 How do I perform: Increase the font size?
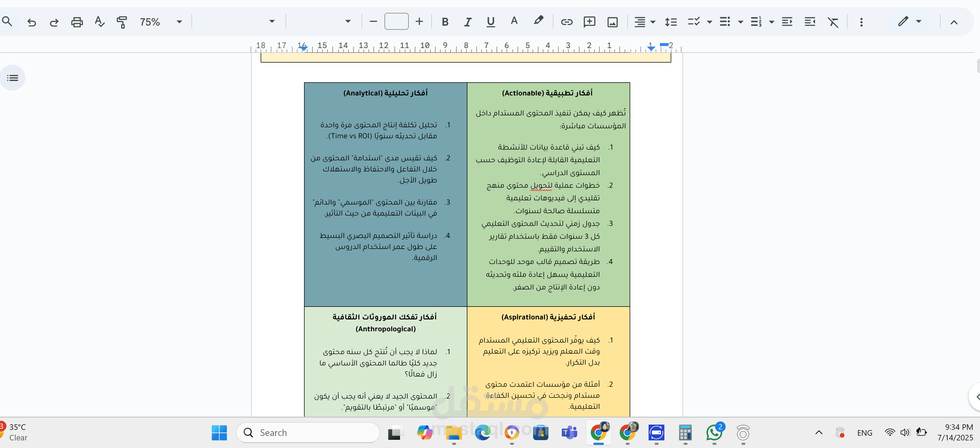coord(419,22)
